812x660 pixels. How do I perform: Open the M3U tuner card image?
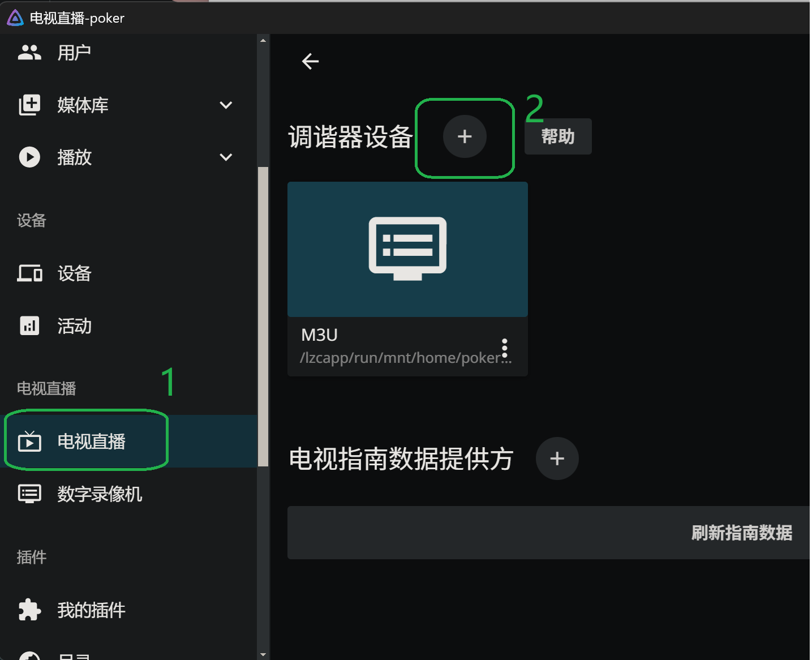[407, 249]
